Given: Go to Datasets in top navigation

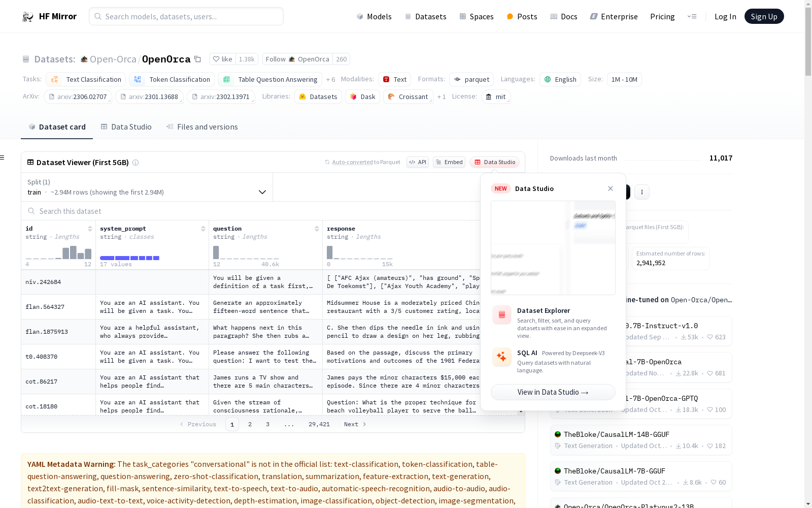Looking at the screenshot, I should [x=425, y=17].
